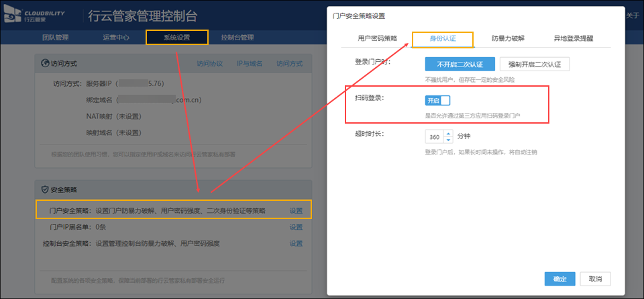This screenshot has height=299, width=644.
Task: Switch to 防暴力破解 tab
Action: click(x=508, y=39)
